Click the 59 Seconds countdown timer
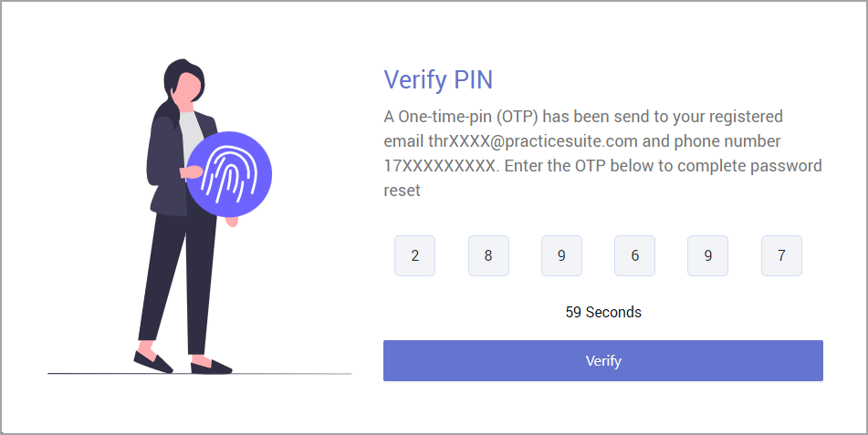Image resolution: width=868 pixels, height=435 pixels. [x=603, y=313]
